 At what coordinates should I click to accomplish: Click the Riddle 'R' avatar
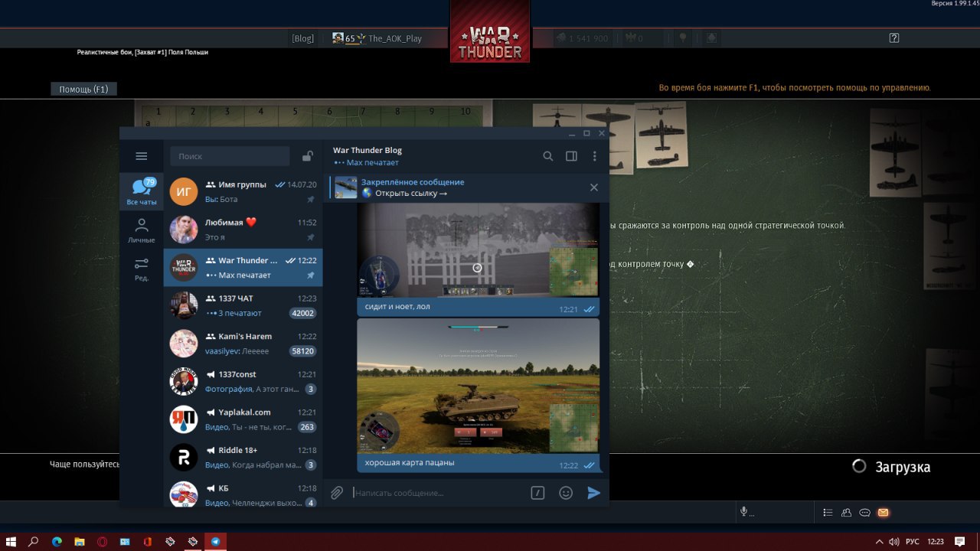pos(184,458)
